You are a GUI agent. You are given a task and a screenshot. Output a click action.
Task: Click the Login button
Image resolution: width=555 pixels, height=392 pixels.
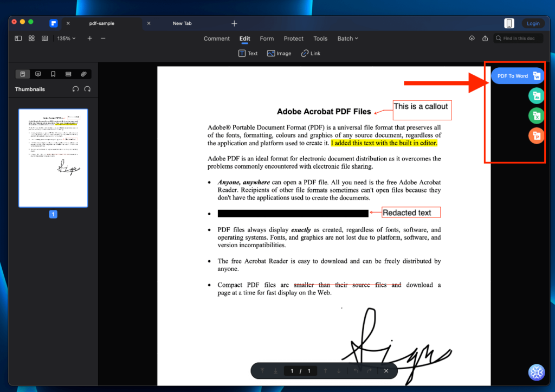click(x=533, y=23)
